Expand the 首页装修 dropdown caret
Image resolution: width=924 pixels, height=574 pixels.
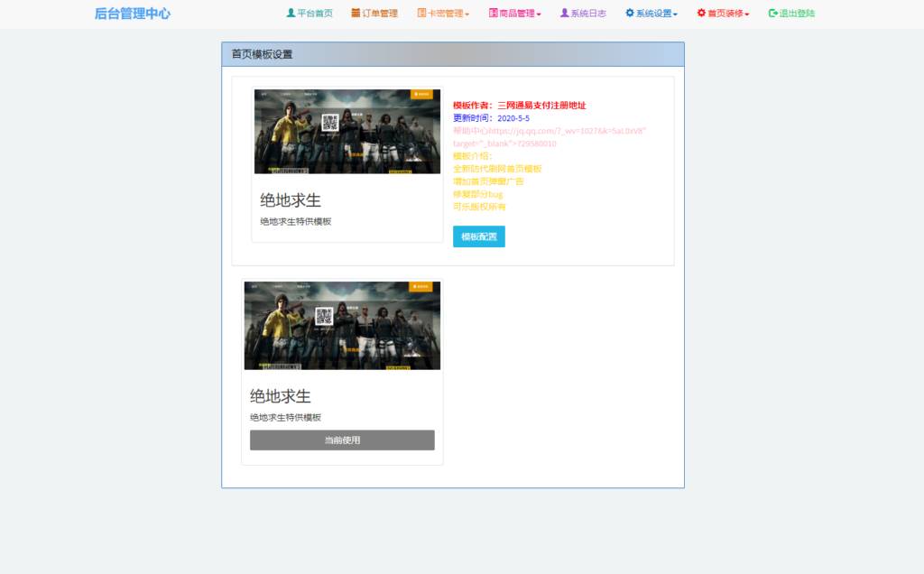click(x=746, y=14)
